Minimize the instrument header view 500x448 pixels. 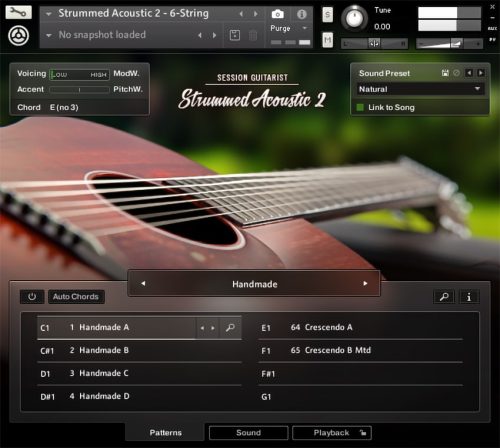tap(492, 18)
